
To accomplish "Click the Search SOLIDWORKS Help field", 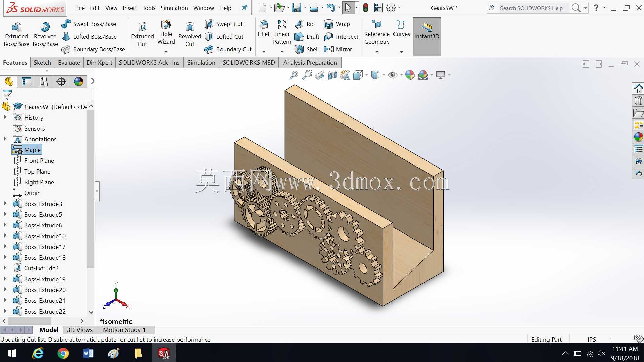I will pos(531,8).
